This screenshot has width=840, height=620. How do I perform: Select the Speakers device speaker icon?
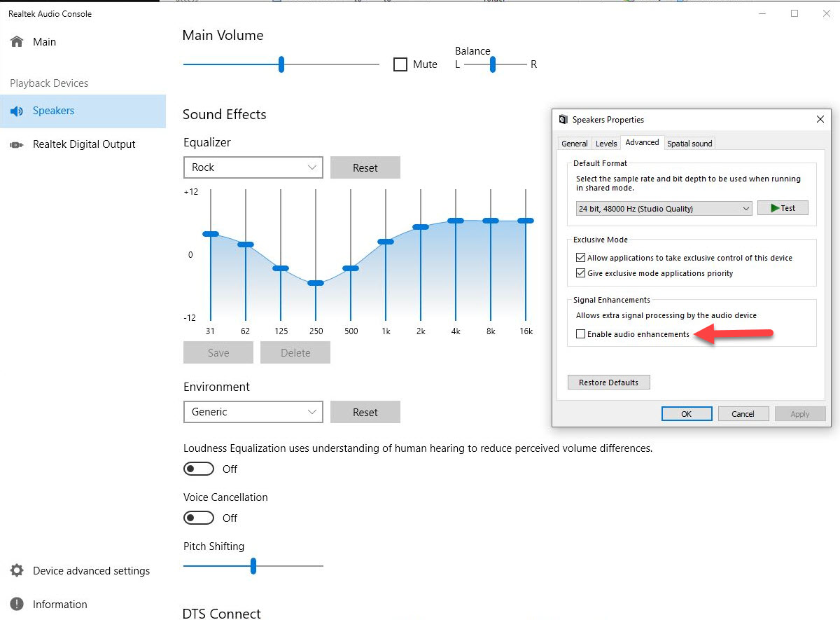17,111
